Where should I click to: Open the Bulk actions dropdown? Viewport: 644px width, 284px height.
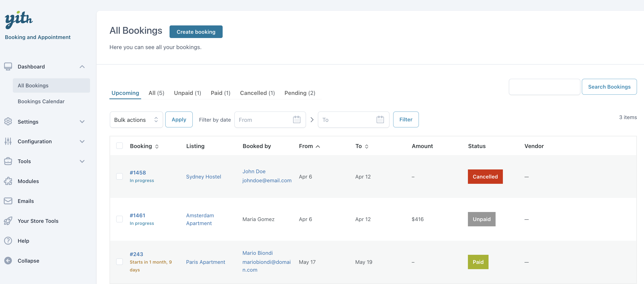pyautogui.click(x=136, y=120)
